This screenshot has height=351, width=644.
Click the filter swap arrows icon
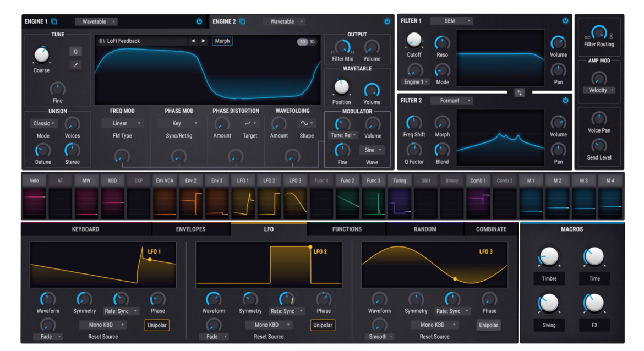coord(520,93)
